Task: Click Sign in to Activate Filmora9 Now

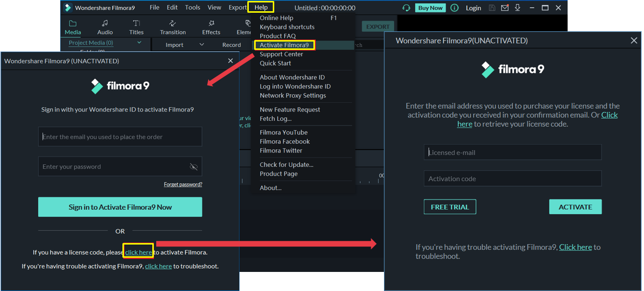Action: pos(120,207)
